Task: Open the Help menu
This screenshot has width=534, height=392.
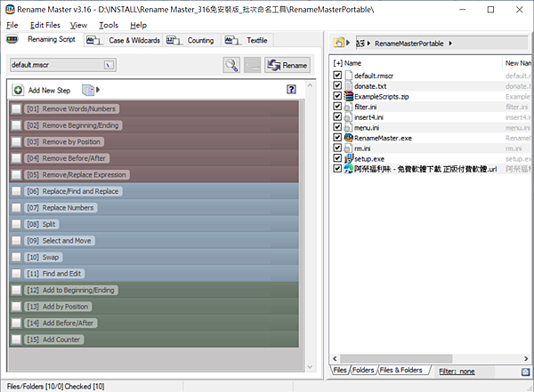Action: 138,25
